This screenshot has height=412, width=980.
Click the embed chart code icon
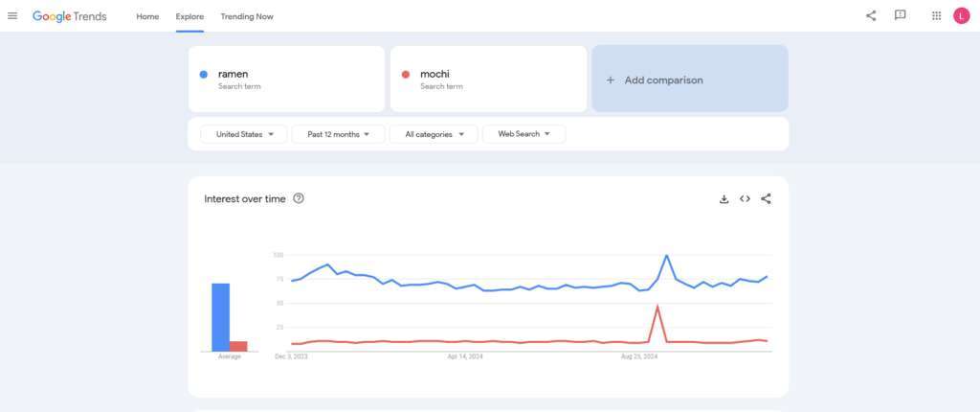pos(745,199)
